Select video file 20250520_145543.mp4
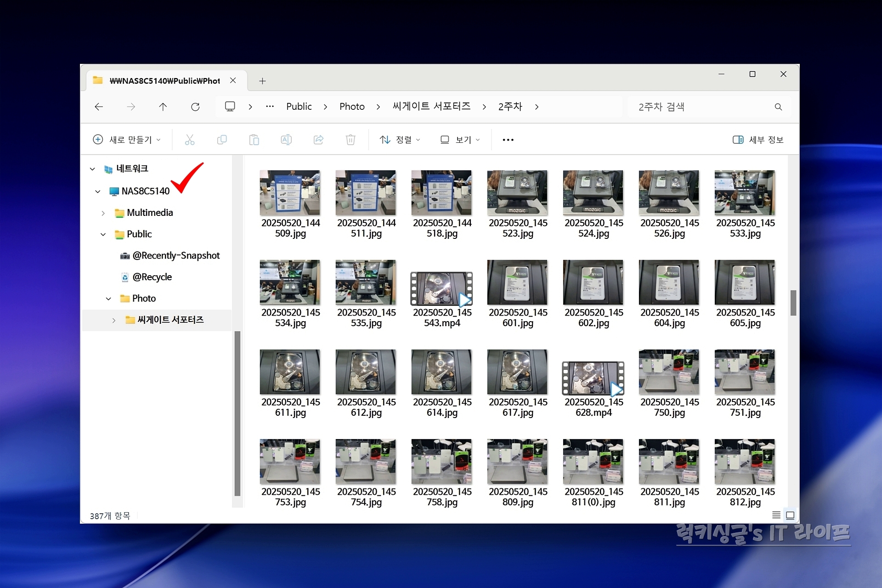This screenshot has width=882, height=588. [442, 299]
